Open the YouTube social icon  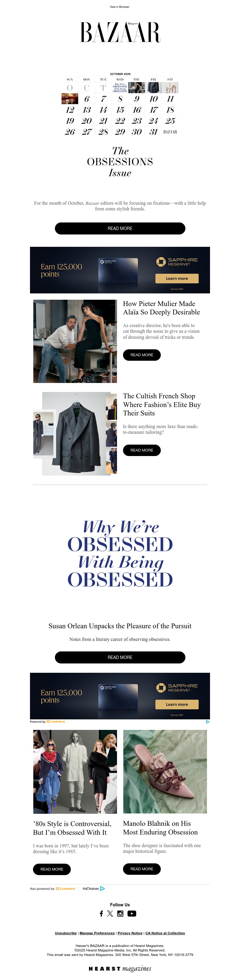[132, 913]
